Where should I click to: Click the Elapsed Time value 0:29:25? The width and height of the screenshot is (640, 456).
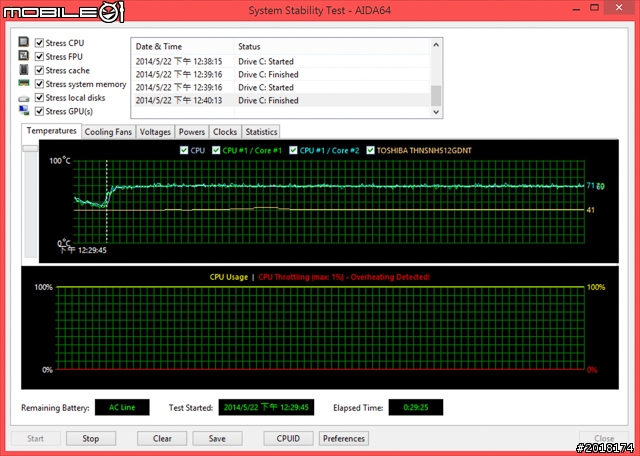point(416,407)
